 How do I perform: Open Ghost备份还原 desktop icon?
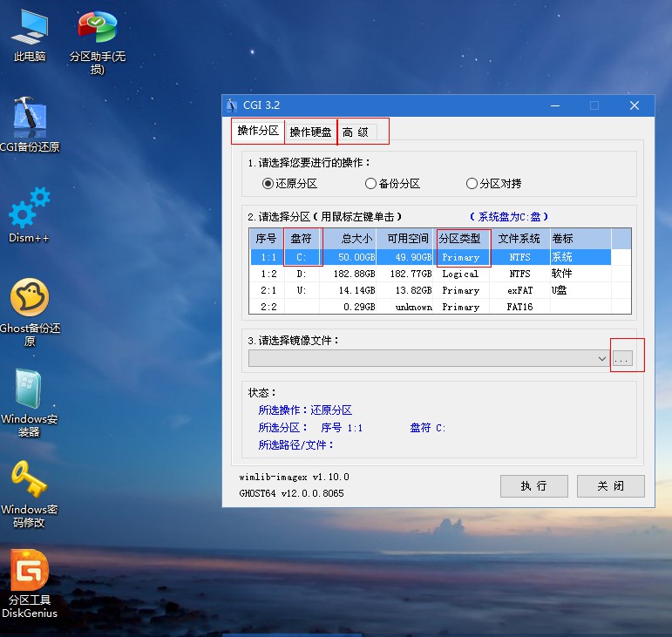pos(29,312)
